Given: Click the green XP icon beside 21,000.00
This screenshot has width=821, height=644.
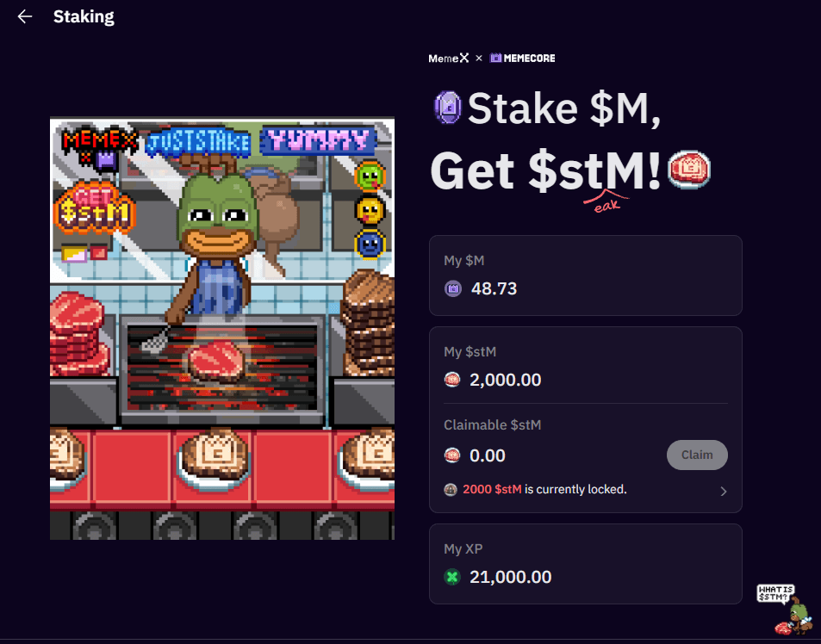Looking at the screenshot, I should [x=452, y=577].
